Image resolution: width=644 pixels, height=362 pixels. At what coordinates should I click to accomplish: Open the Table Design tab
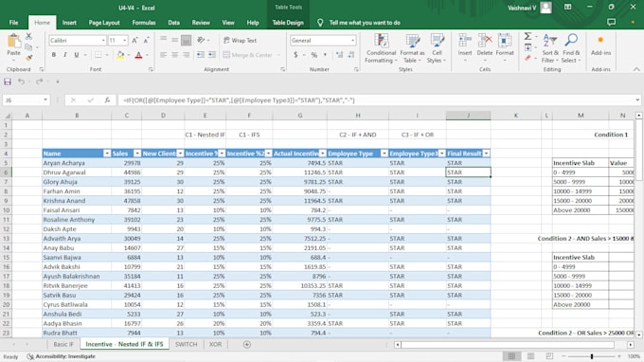click(288, 23)
